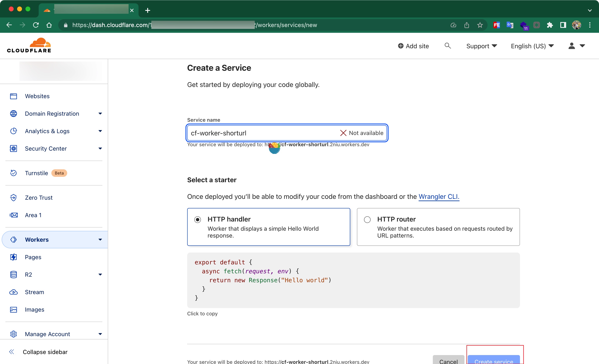Open the Wrangler CLI link
599x364 pixels.
439,197
